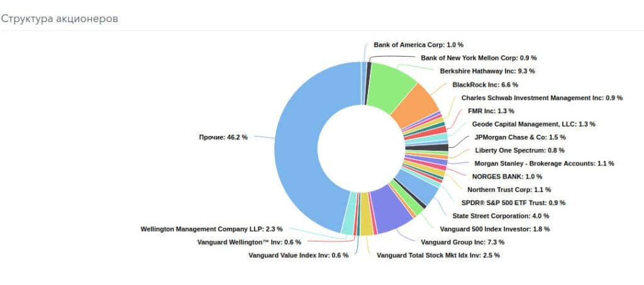Select the Geode Capital Management label
The width and height of the screenshot is (644, 285).
[x=533, y=124]
